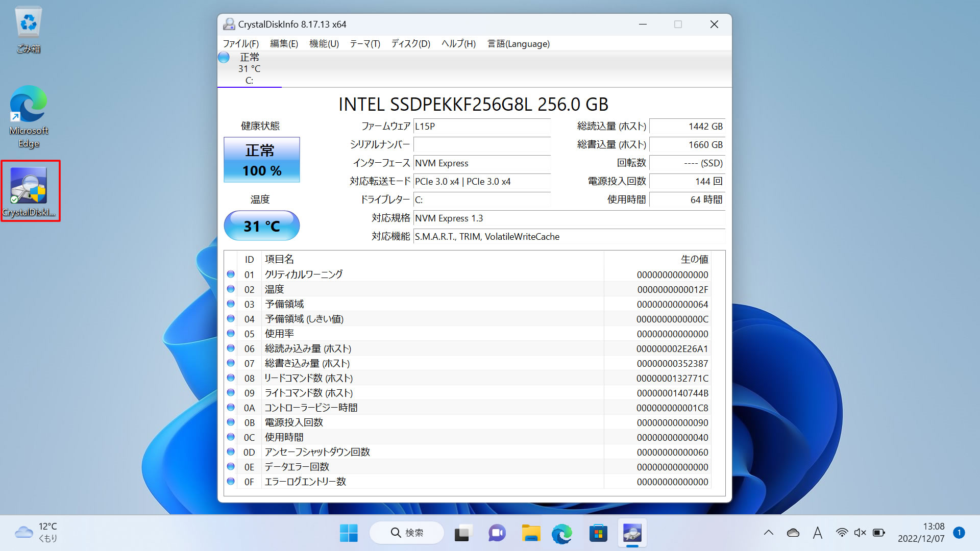Select the C: drive status tab
980x551 pixels.
tap(249, 69)
